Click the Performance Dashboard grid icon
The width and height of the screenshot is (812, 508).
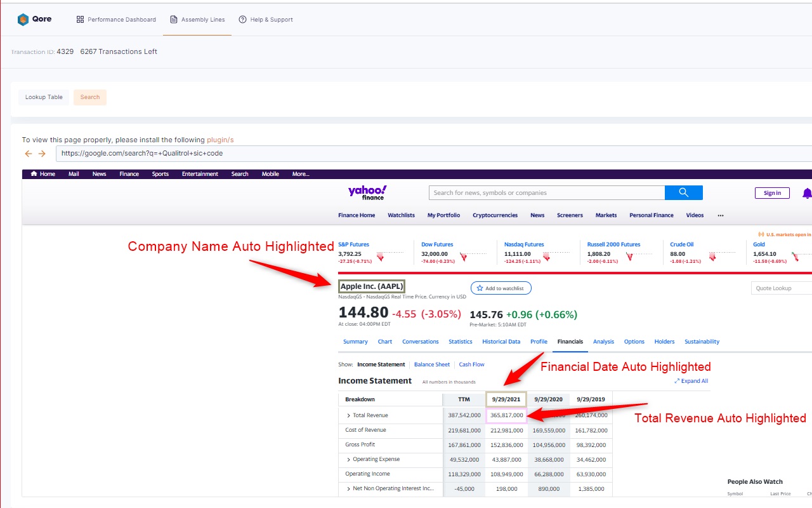click(x=80, y=20)
